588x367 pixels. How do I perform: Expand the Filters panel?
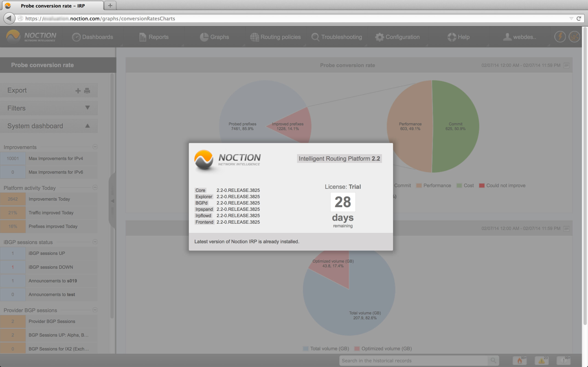tap(88, 108)
